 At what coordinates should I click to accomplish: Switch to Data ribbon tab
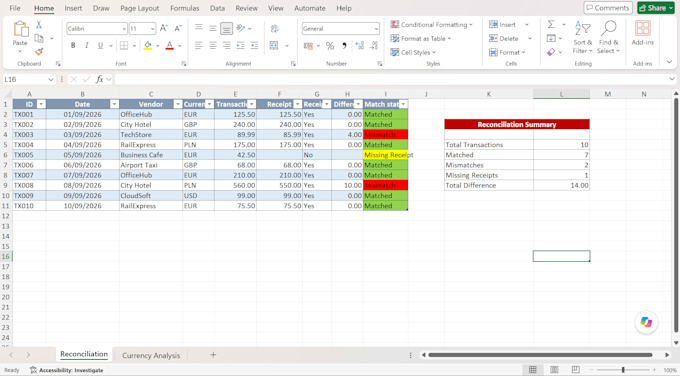point(217,8)
